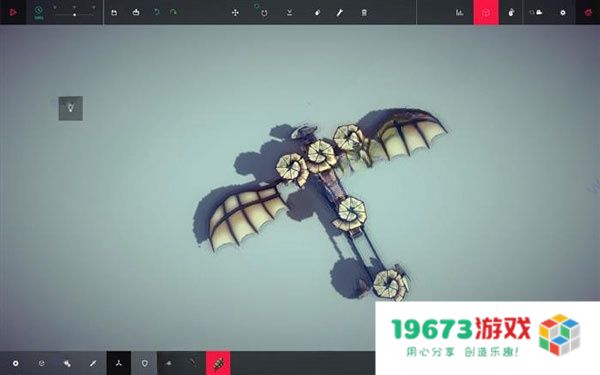
Task: Redo the last action with green arrow
Action: [173, 12]
